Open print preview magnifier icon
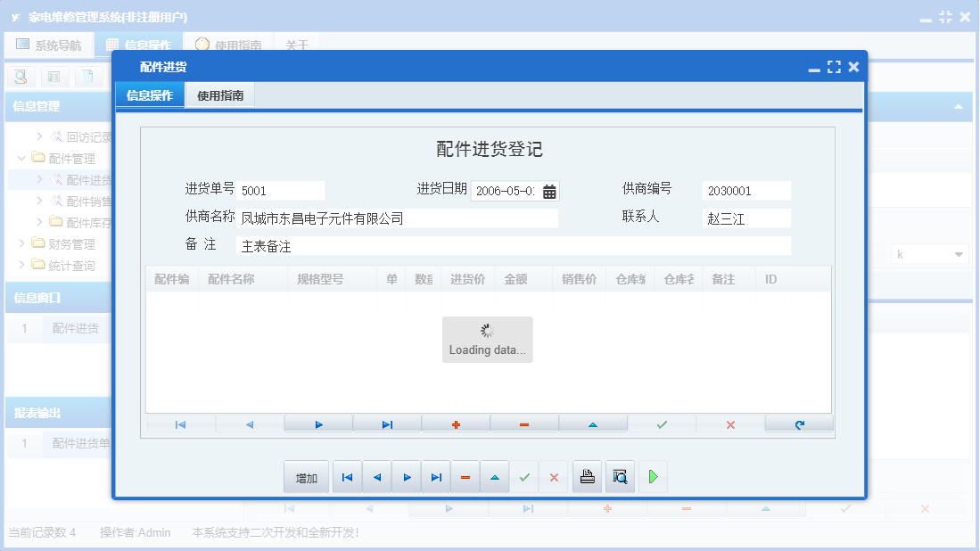The image size is (980, 551). pyautogui.click(x=620, y=477)
